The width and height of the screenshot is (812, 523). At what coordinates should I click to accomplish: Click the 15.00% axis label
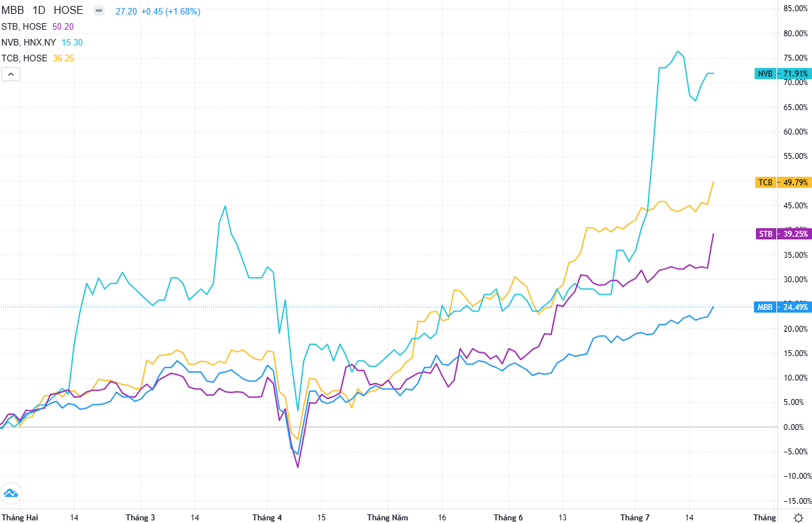[797, 353]
